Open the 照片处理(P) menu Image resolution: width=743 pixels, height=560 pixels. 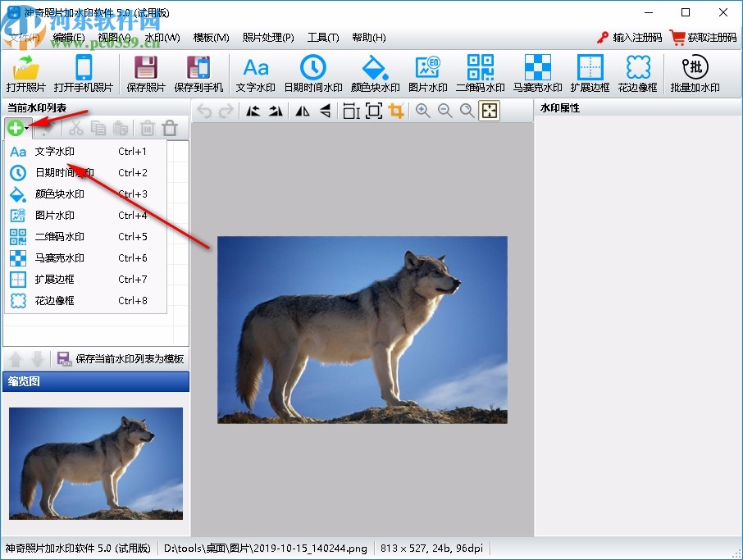click(268, 38)
